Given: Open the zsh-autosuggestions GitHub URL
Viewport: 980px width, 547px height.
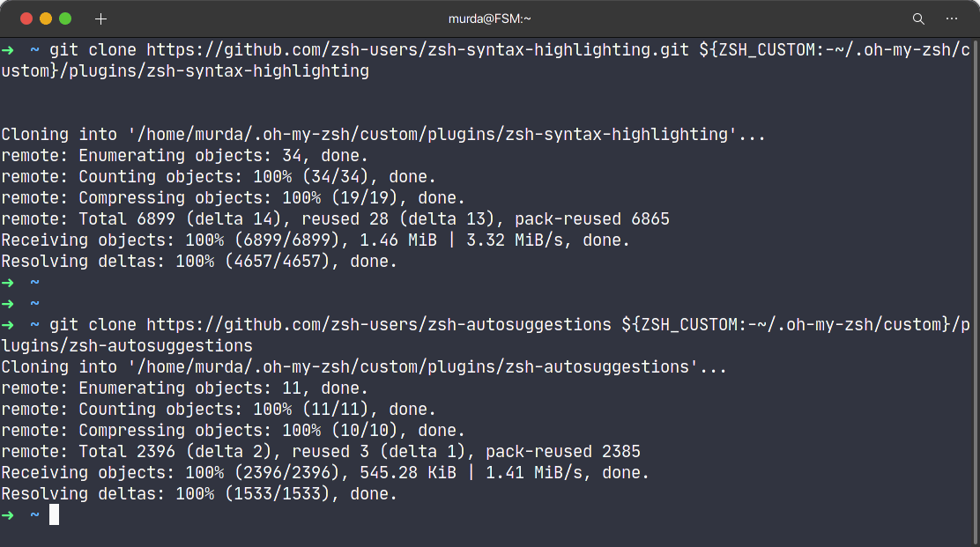Looking at the screenshot, I should pyautogui.click(x=379, y=324).
